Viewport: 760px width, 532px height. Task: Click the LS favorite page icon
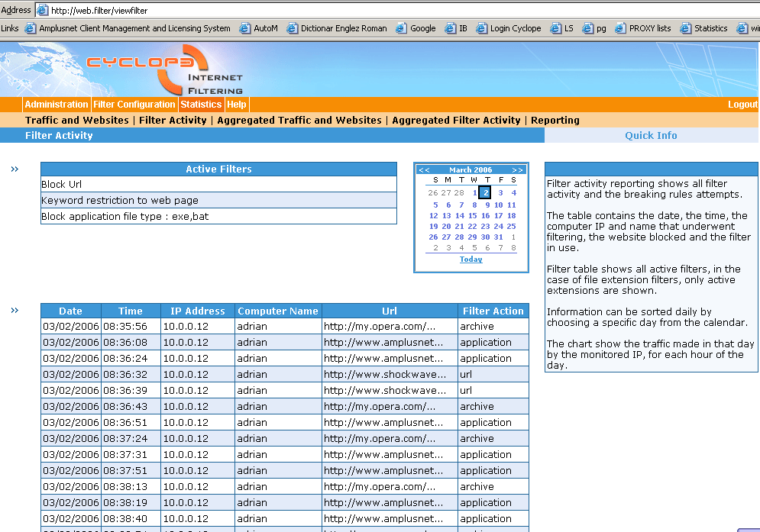[555, 28]
